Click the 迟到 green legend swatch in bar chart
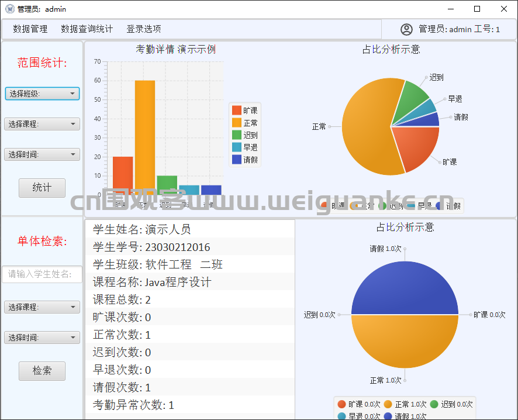Screen dimensions: 518x420 237,135
